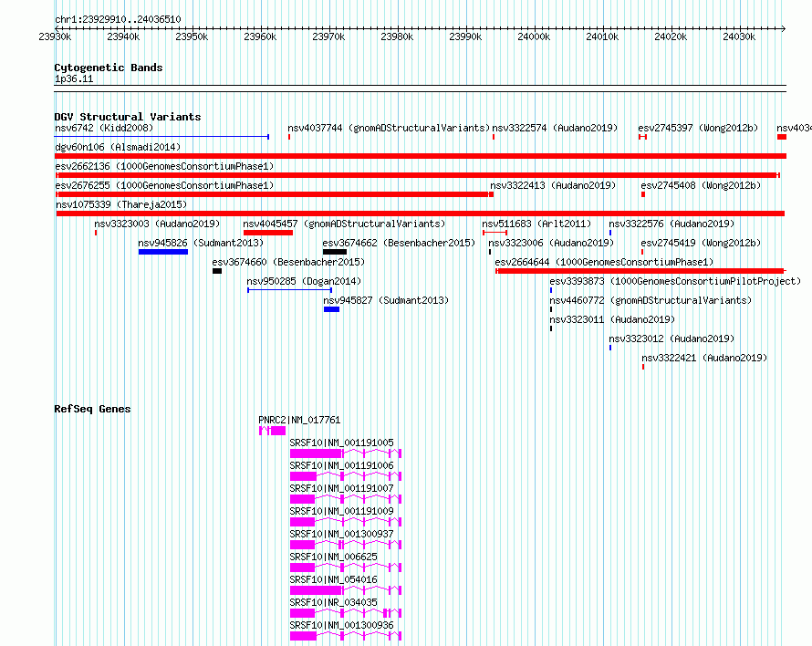Screen dimensions: 812x646
Task: Click the nsv6742 (Kidd2008) variant label
Action: (104, 128)
